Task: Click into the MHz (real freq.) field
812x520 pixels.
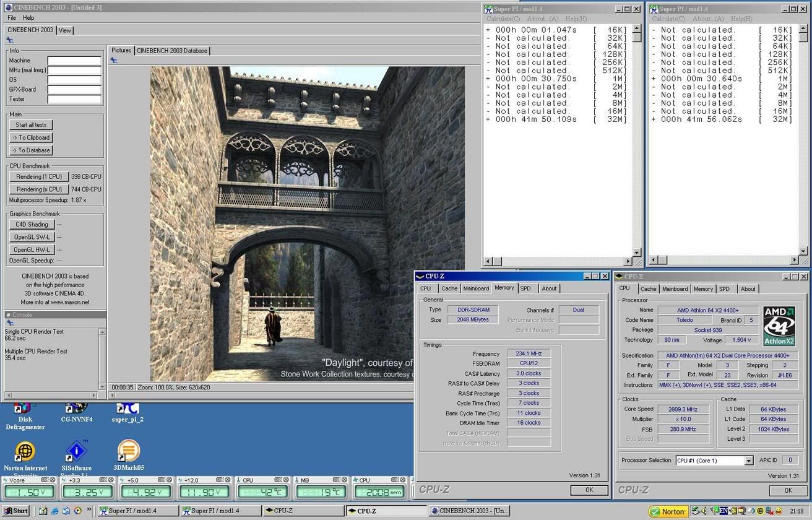Action: (74, 70)
